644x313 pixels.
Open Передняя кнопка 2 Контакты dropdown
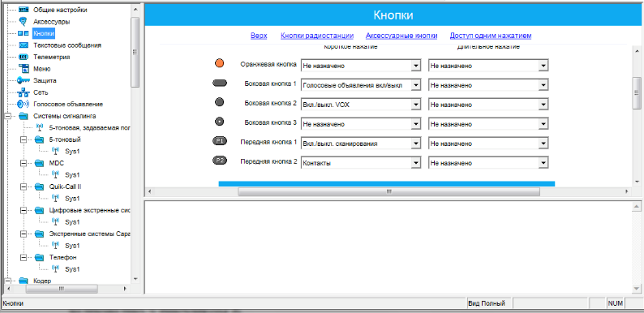click(x=415, y=163)
